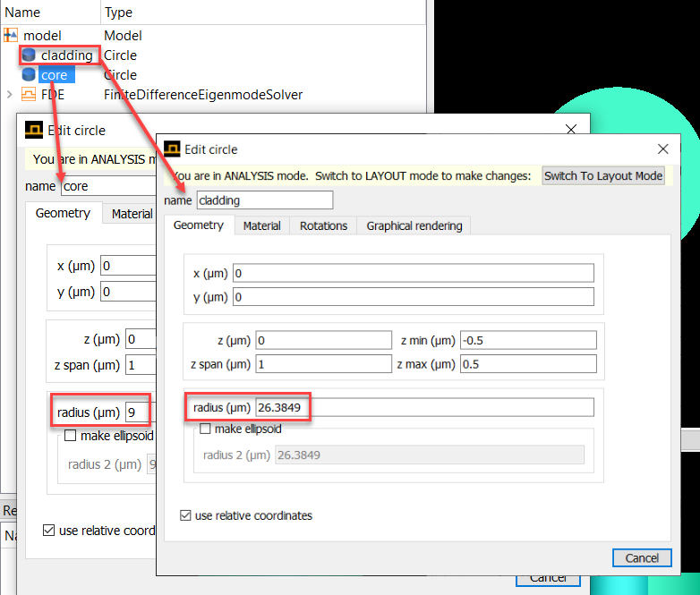Click the core Edit circle title icon
The width and height of the screenshot is (700, 595).
pos(34,130)
